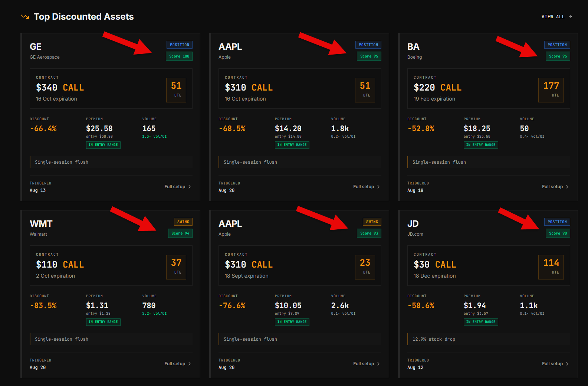Click the Aug 18 triggered date
588x386 pixels.
[x=415, y=190]
